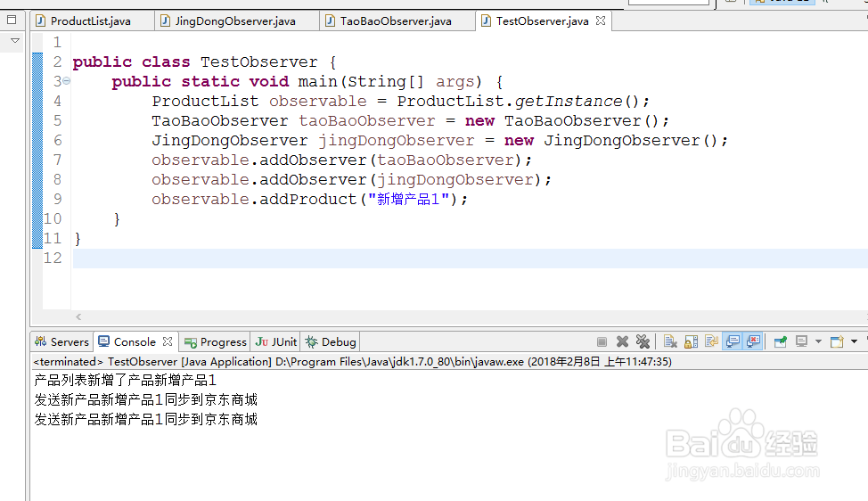
Task: Click 'addObserver(taoBaoObserver)' in line 7
Action: pos(391,160)
